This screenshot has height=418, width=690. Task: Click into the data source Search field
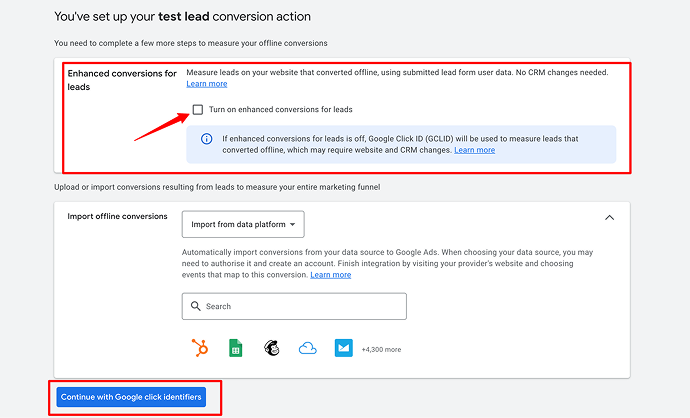(x=294, y=306)
